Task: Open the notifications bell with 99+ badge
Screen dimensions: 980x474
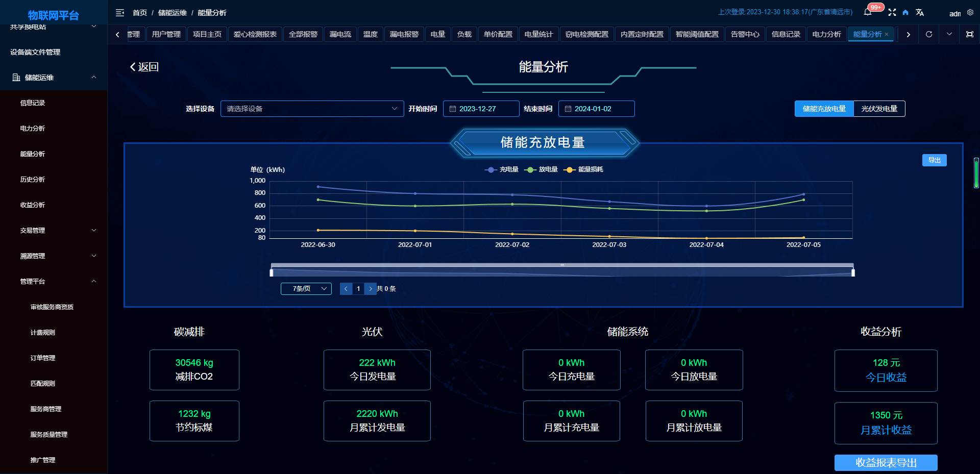Action: 868,12
